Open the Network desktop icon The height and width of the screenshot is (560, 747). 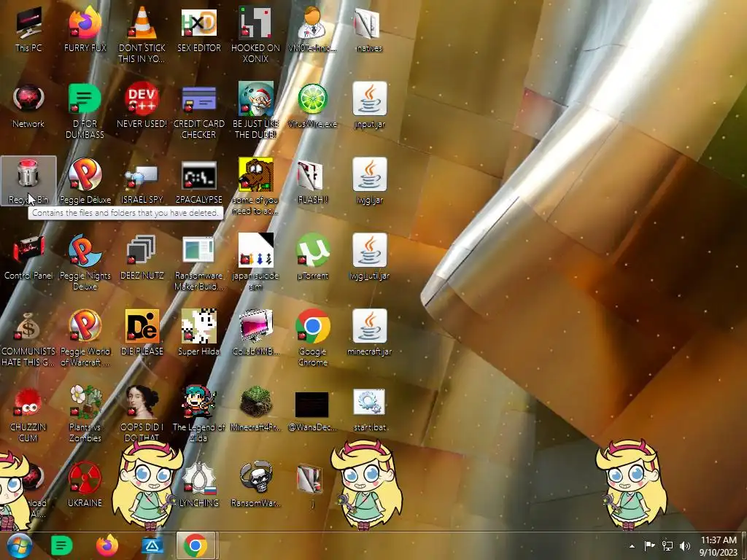[x=28, y=106]
